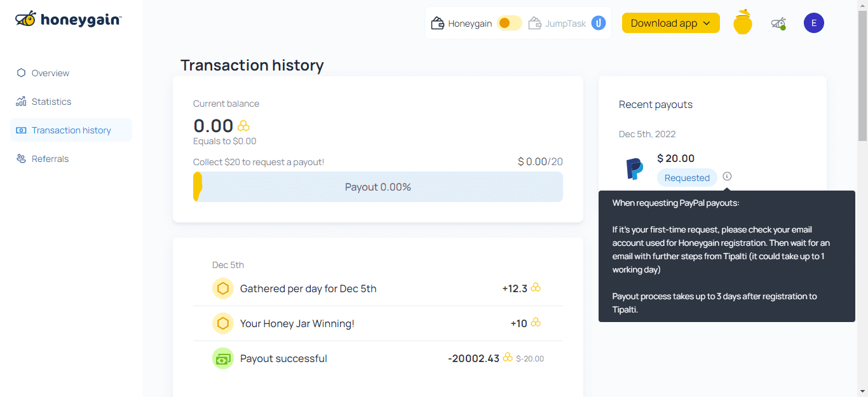Click the JumpTask round logo icon

tap(598, 24)
